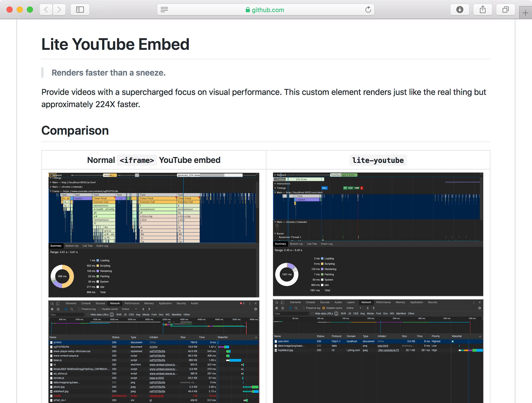Expand Main localhost:8000/yt.html track

click(51, 182)
